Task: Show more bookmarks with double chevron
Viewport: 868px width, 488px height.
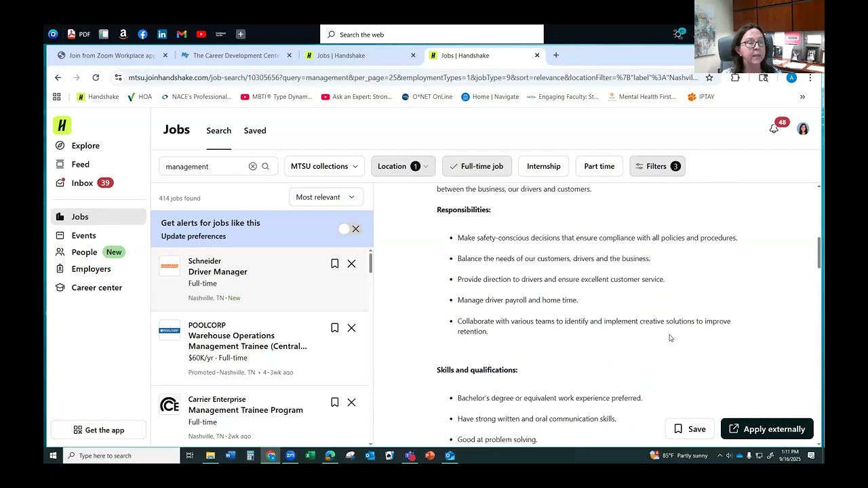Action: click(x=802, y=97)
